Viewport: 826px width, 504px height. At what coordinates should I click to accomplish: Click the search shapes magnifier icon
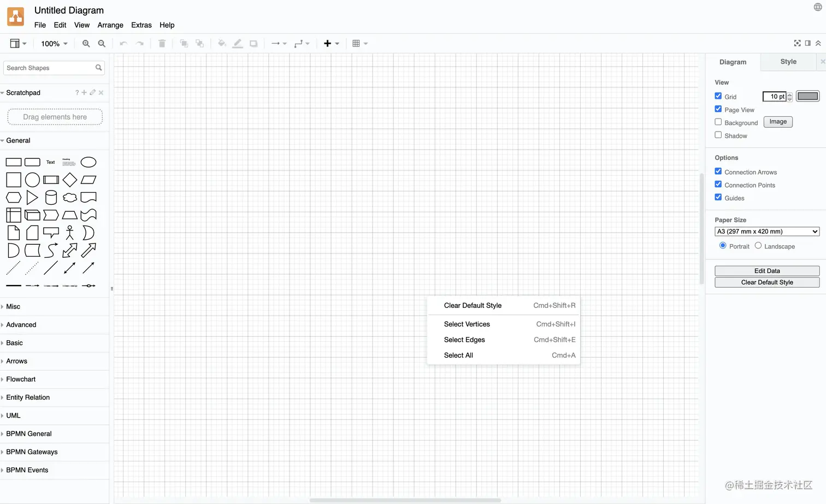click(x=99, y=68)
